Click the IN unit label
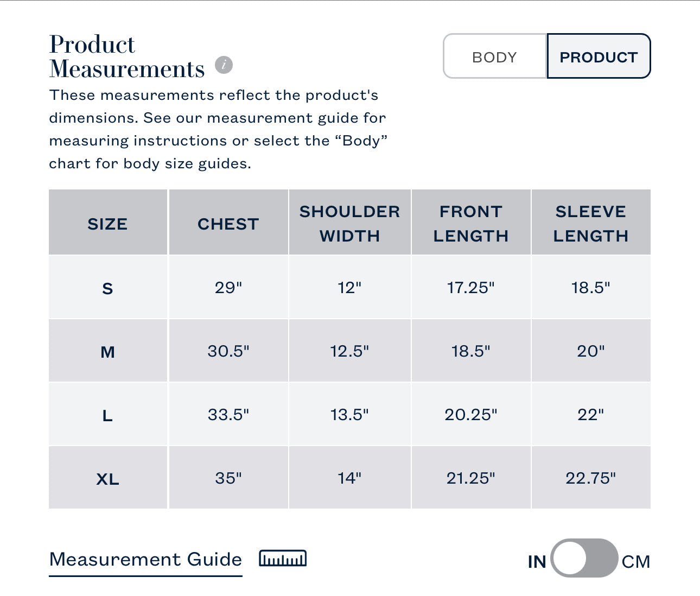This screenshot has height=596, width=700. pos(537,561)
